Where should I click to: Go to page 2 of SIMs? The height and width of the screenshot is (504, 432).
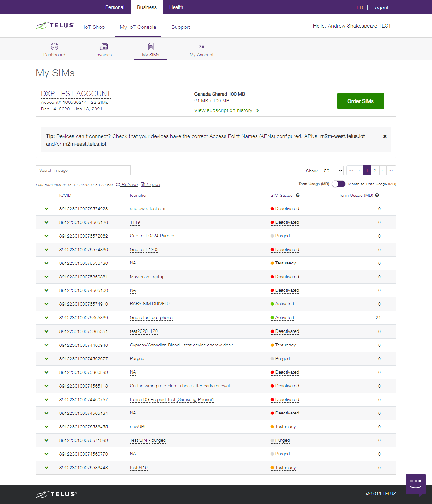click(x=375, y=171)
